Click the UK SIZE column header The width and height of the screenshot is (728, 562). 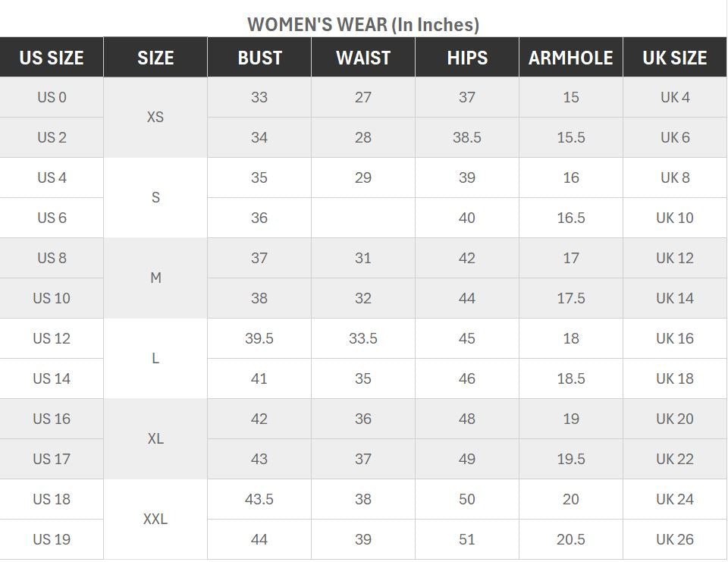pyautogui.click(x=675, y=58)
